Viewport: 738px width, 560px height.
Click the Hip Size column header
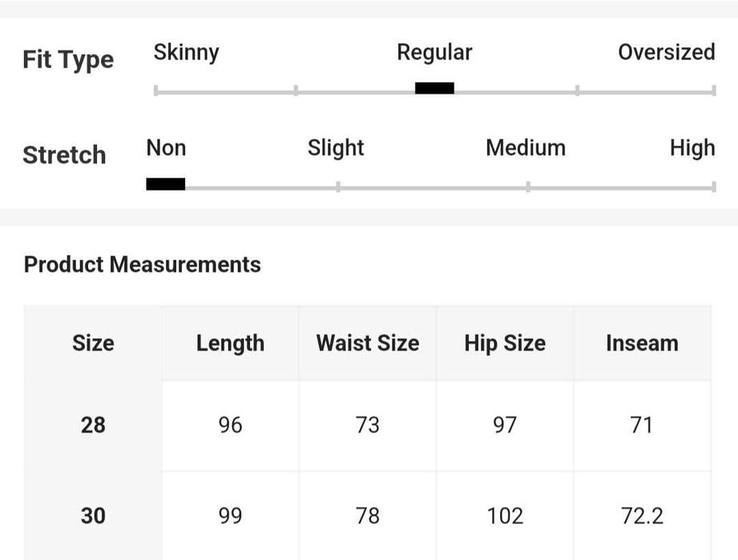505,344
